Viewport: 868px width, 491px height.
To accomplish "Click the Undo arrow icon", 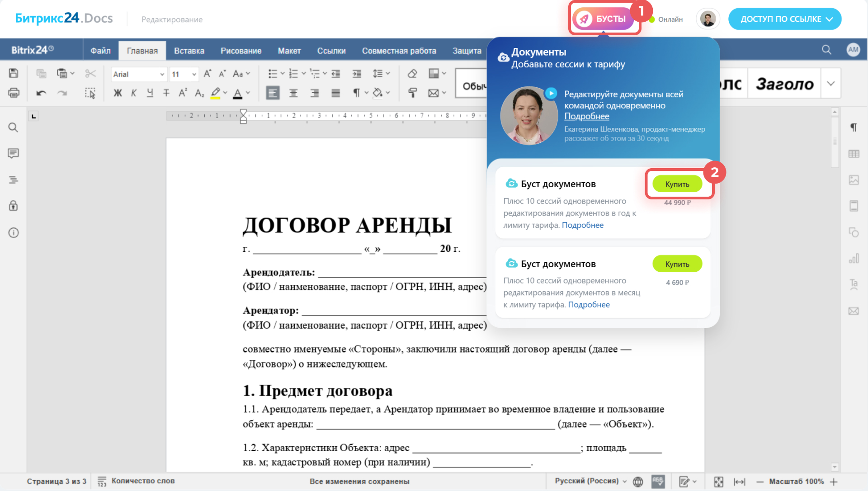I will tap(41, 93).
